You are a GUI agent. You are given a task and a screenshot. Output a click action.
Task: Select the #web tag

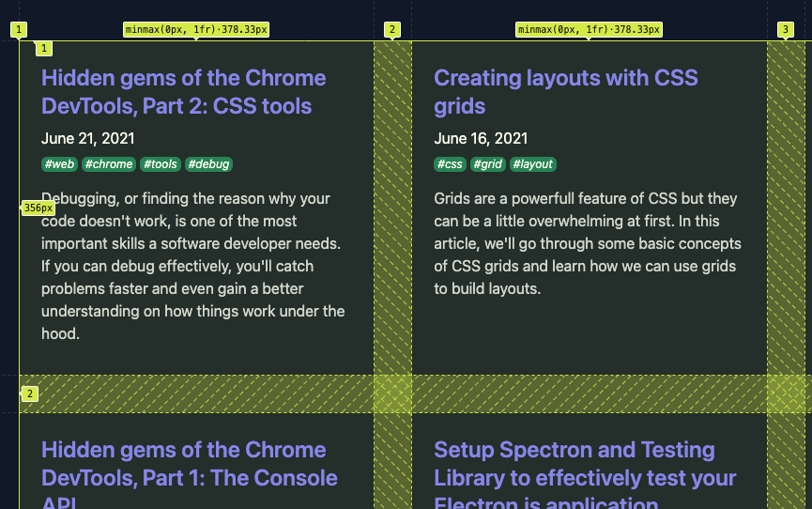(x=60, y=164)
